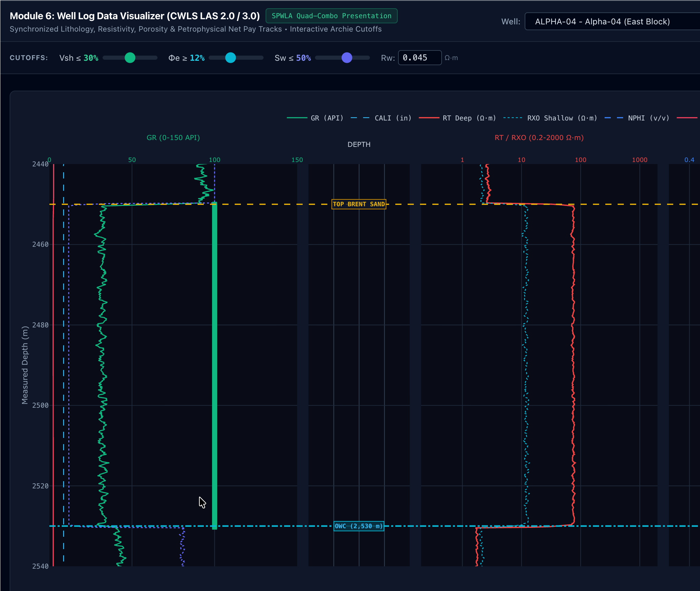700x591 pixels.
Task: Toggle RXO Shallow legend entry
Action: point(550,118)
